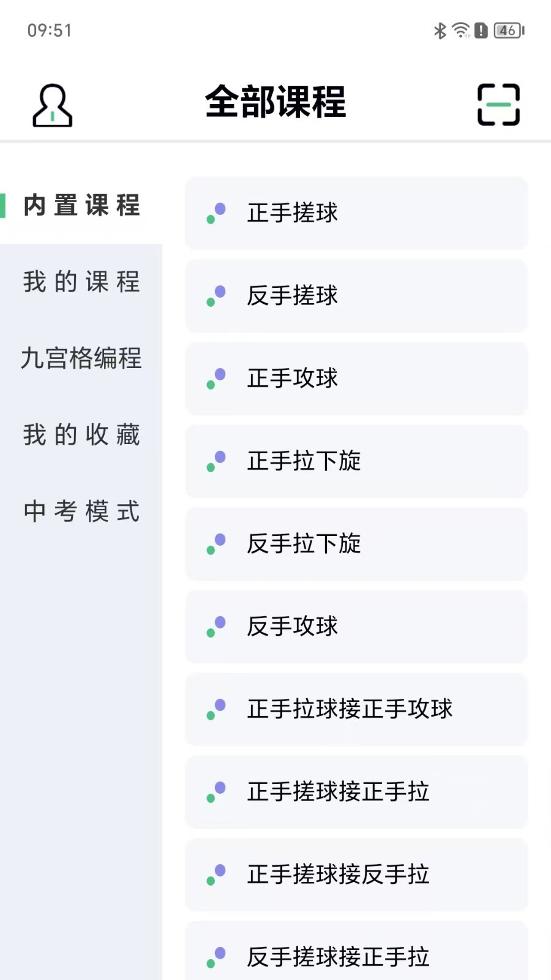The image size is (551, 980).
Task: Open 正手拉球接正手攻球 course
Action: [356, 709]
